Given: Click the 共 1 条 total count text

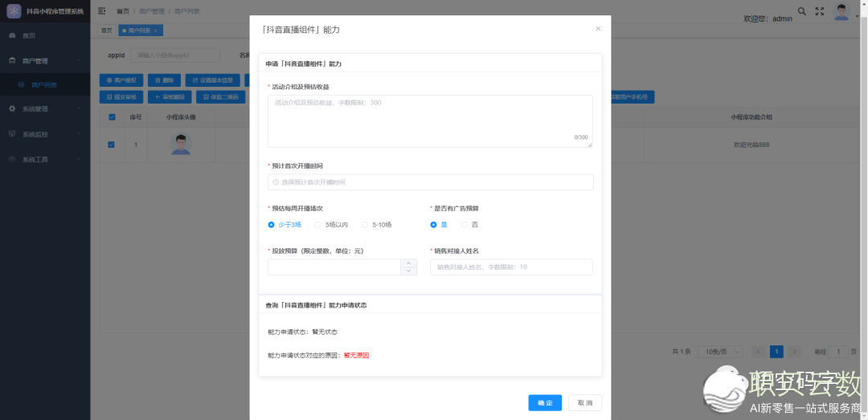Looking at the screenshot, I should [682, 352].
